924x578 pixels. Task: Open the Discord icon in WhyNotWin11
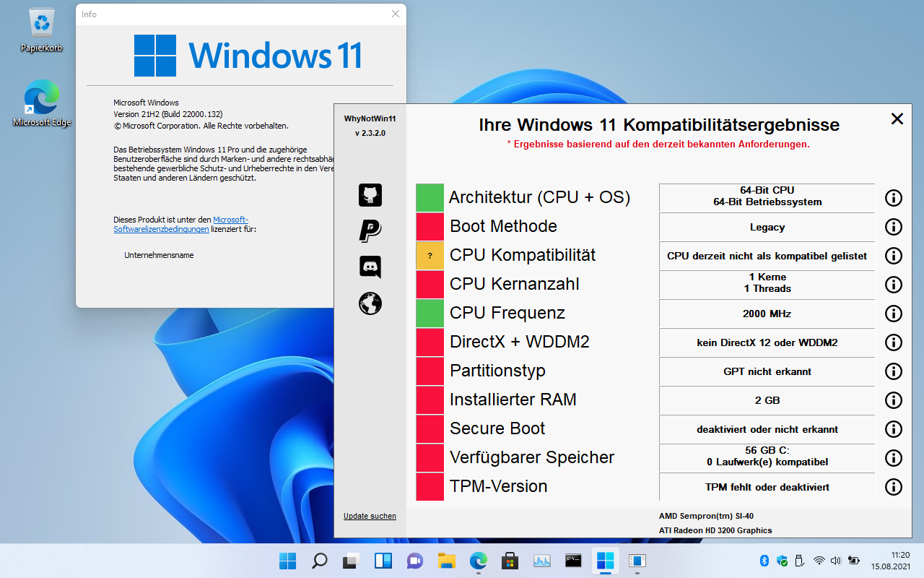click(x=370, y=267)
